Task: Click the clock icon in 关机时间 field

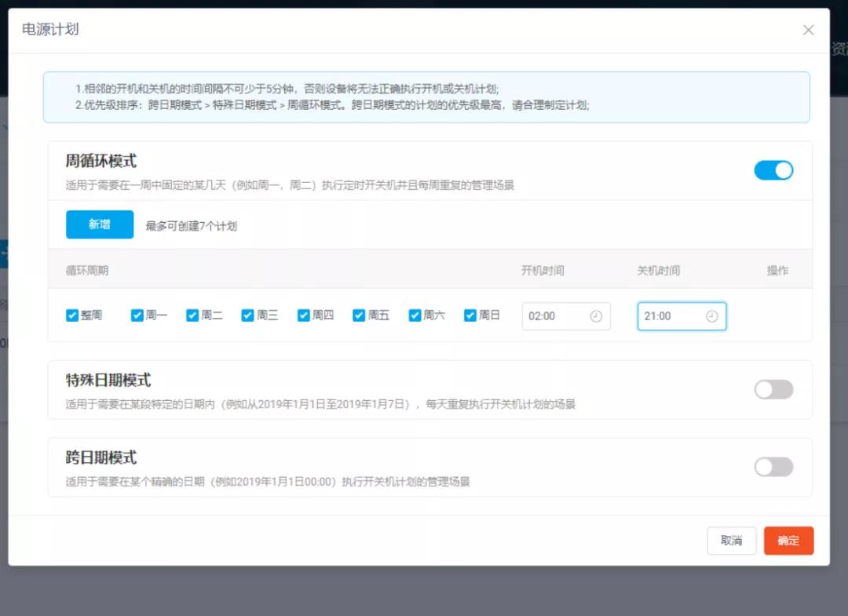Action: click(x=711, y=316)
